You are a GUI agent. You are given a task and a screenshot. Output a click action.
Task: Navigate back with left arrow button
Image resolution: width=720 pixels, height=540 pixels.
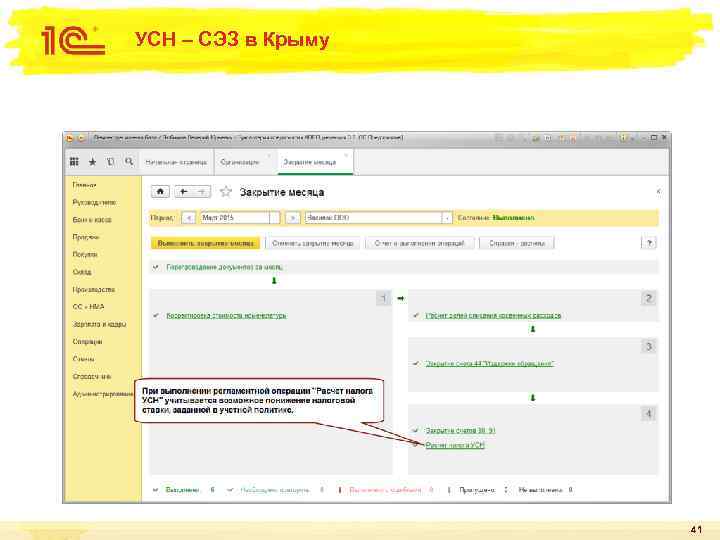184,191
